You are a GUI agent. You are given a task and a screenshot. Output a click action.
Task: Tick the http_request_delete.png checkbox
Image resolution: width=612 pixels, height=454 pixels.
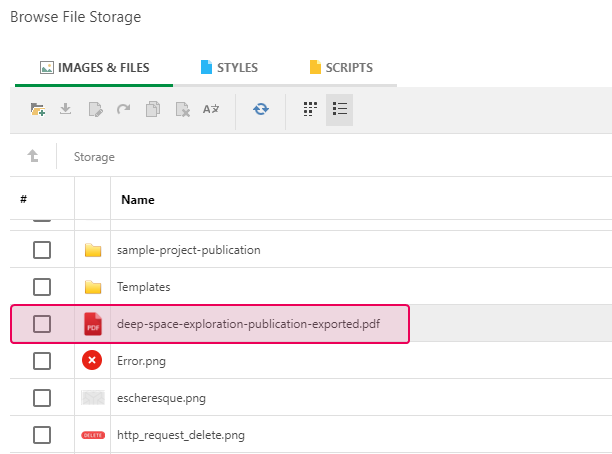coord(42,435)
